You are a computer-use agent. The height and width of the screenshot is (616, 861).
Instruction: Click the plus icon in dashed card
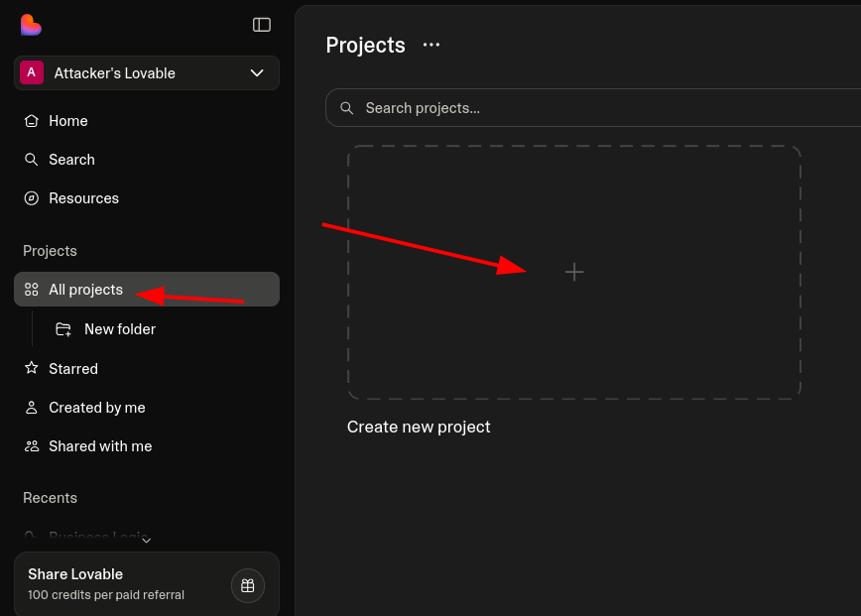pyautogui.click(x=574, y=272)
